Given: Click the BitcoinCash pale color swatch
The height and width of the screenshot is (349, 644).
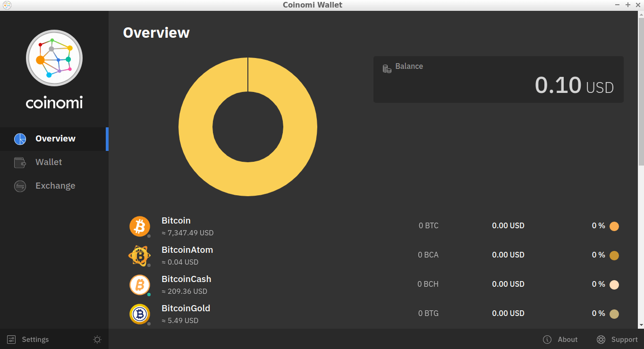Looking at the screenshot, I should pos(614,285).
